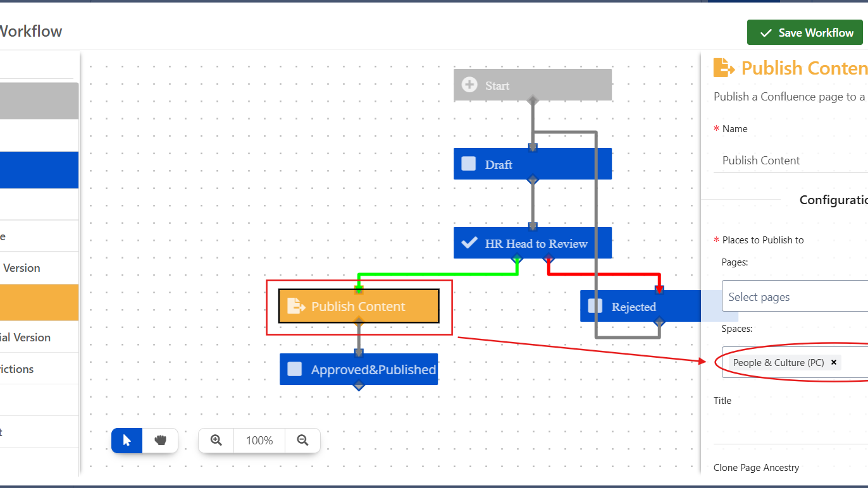The width and height of the screenshot is (868, 488).
Task: Select the orange item in left palette
Action: coord(39,302)
